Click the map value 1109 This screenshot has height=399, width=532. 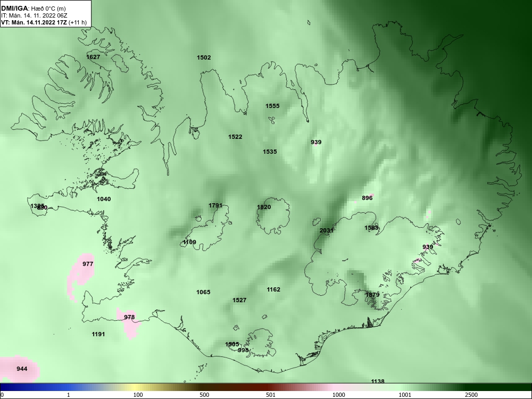pos(189,242)
